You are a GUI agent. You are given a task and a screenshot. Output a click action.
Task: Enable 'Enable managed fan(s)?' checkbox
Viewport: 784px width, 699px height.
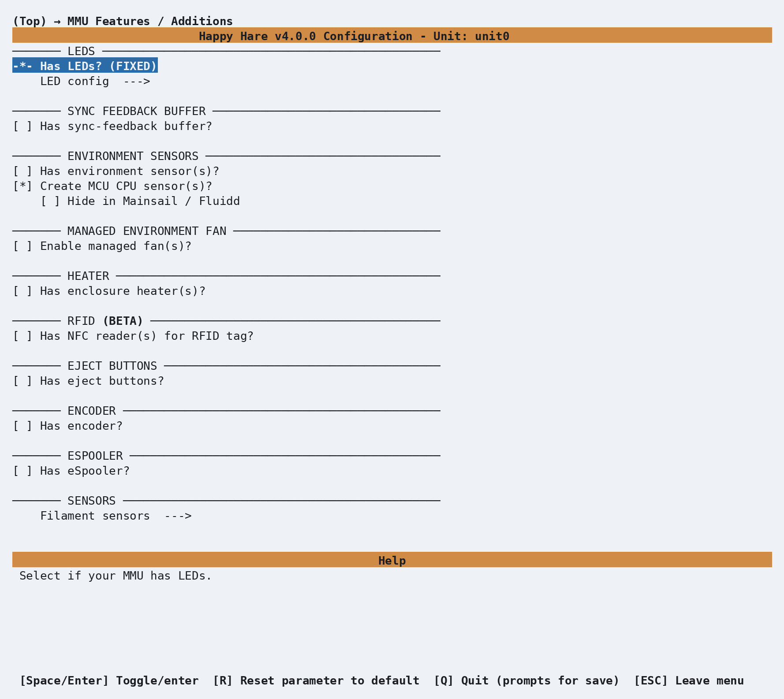(102, 246)
